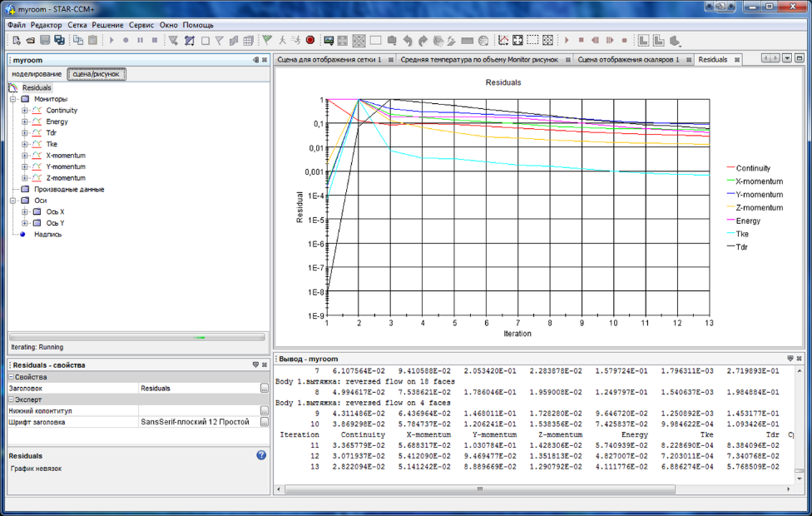Click the red Stop iterating icon
This screenshot has height=516, width=812.
tap(310, 40)
